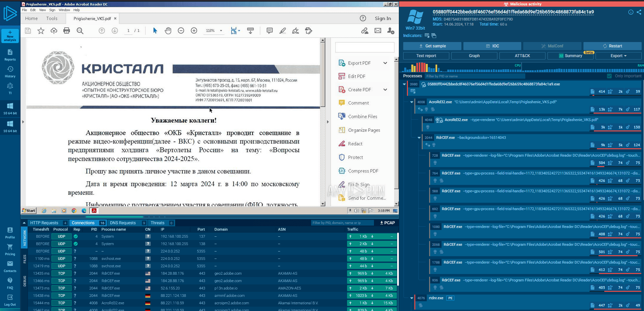
Task: Click the Get sample button
Action: [432, 46]
